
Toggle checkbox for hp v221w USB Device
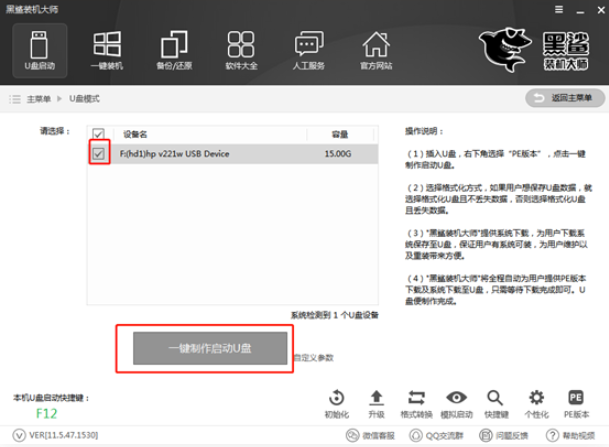99,154
